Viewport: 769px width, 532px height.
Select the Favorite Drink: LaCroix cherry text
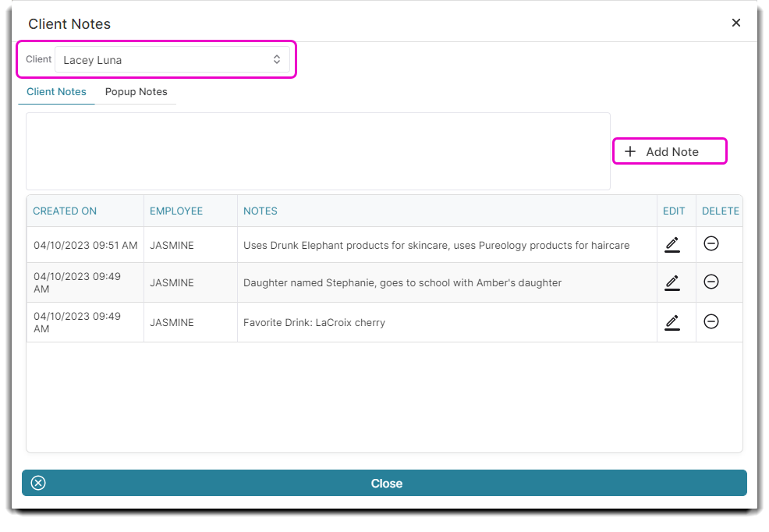click(x=314, y=323)
